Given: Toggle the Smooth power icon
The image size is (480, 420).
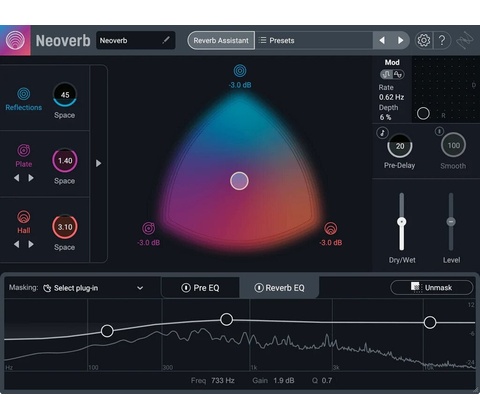Looking at the screenshot, I should pos(439,131).
